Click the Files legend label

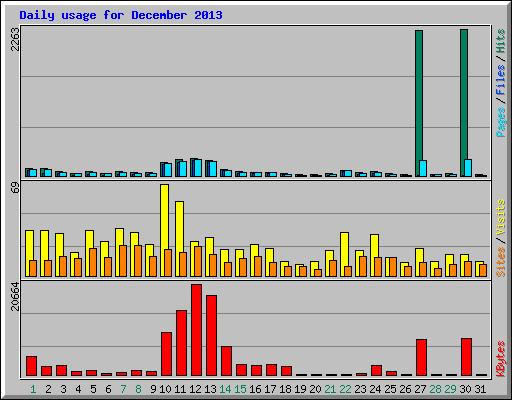pyautogui.click(x=500, y=80)
